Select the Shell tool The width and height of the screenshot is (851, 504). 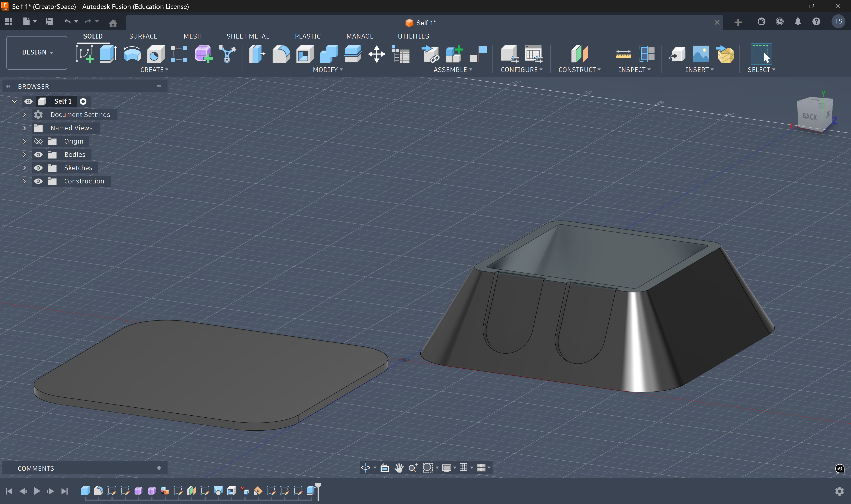point(305,54)
